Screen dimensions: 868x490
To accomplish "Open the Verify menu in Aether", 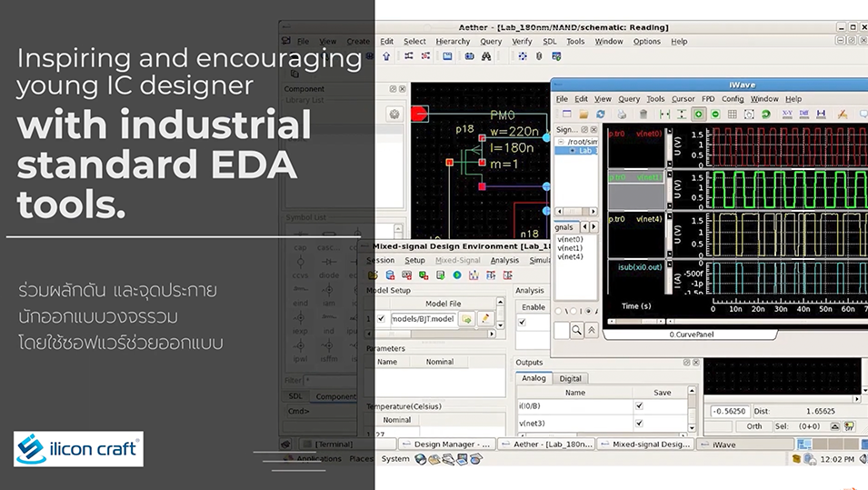I will pos(522,42).
